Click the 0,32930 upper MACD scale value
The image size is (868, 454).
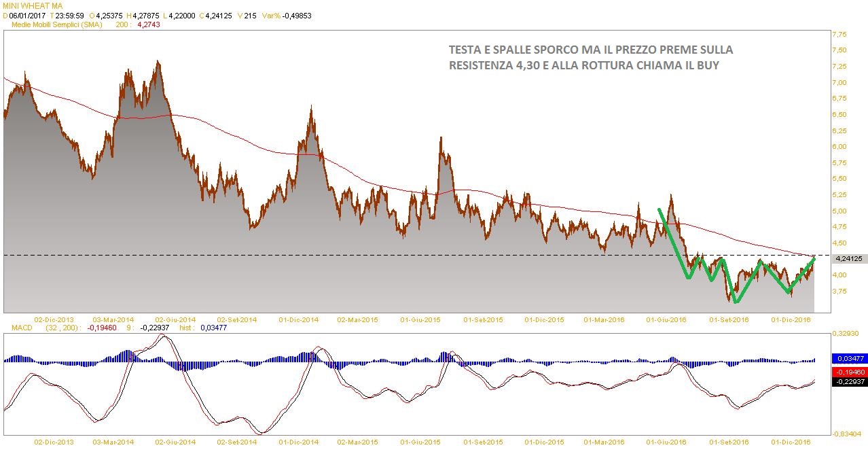click(846, 334)
